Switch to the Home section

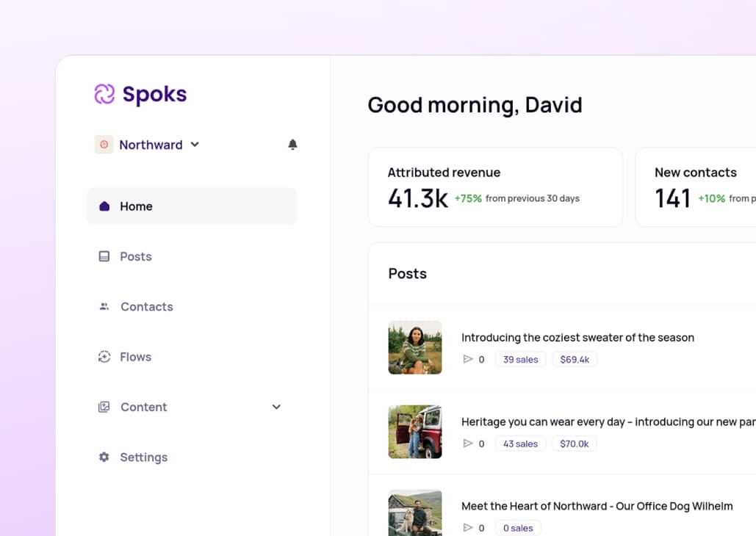click(x=136, y=206)
